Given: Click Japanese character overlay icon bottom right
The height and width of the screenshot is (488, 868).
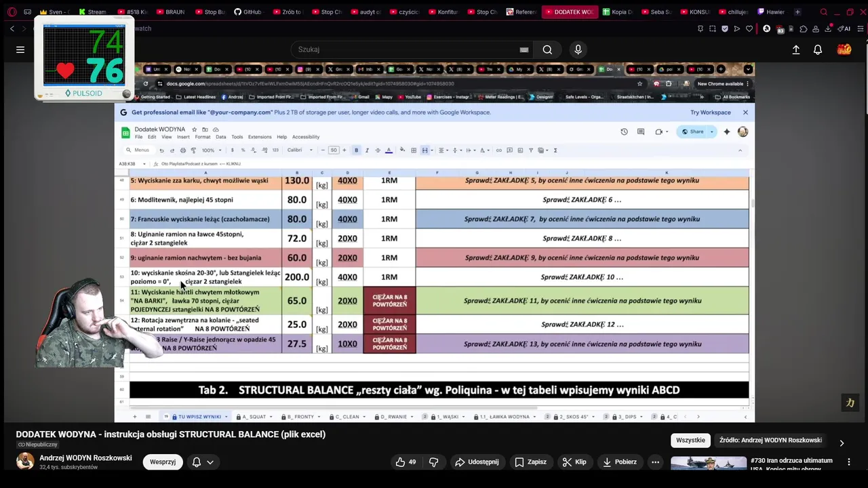Looking at the screenshot, I should coord(850,403).
